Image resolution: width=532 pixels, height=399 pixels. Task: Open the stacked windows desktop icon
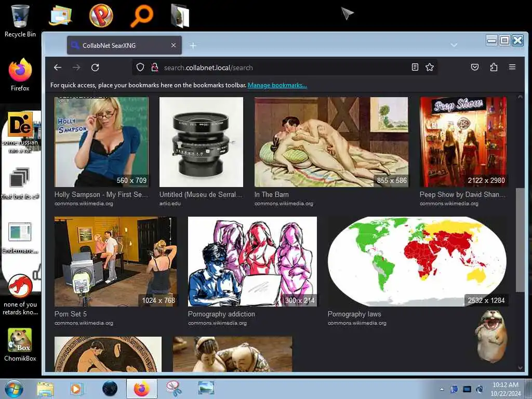coord(19,183)
